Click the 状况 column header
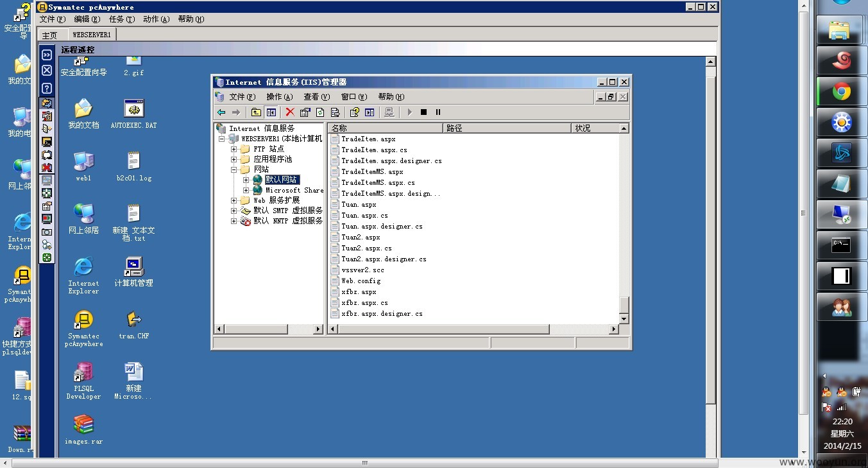868x468 pixels. tap(595, 128)
